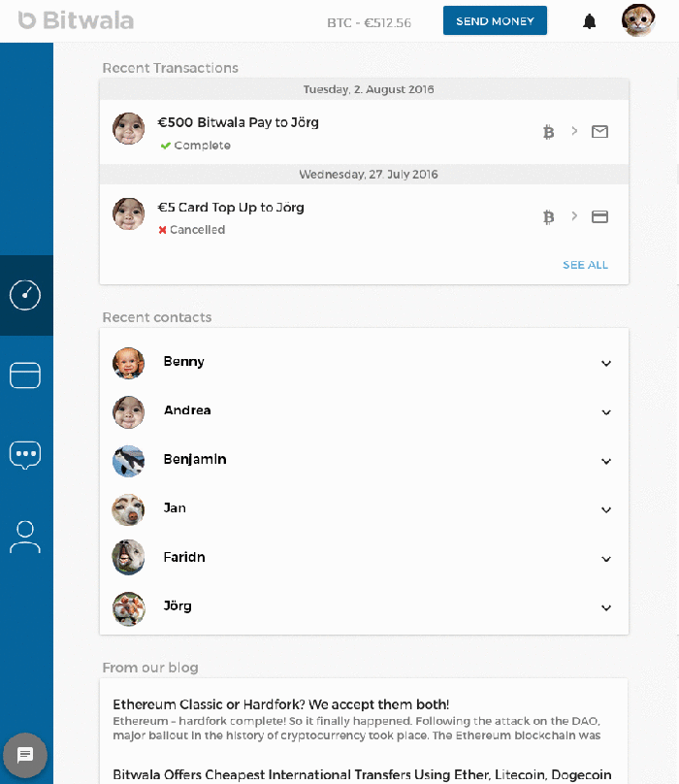Click the Bitcoin icon on €5 Card Top Up
This screenshot has width=679, height=784.
coord(548,217)
